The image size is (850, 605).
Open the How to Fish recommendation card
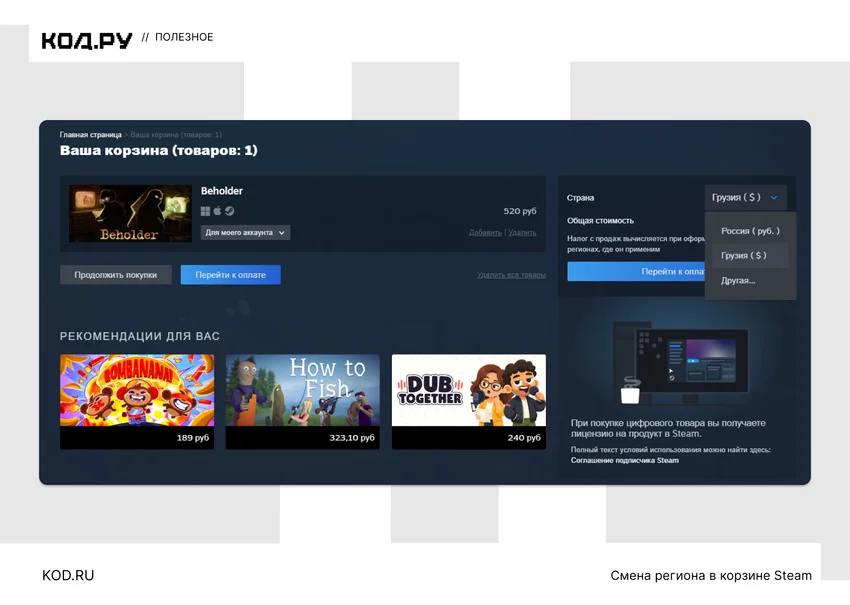(302, 402)
